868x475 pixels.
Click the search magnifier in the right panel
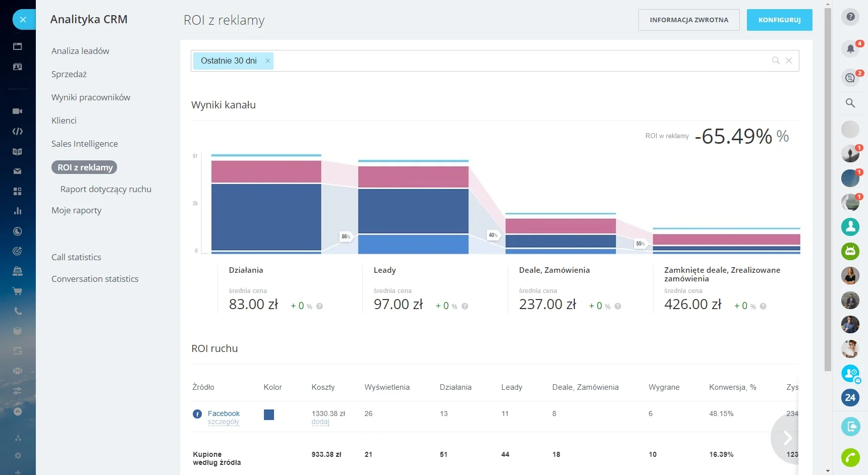tap(850, 103)
